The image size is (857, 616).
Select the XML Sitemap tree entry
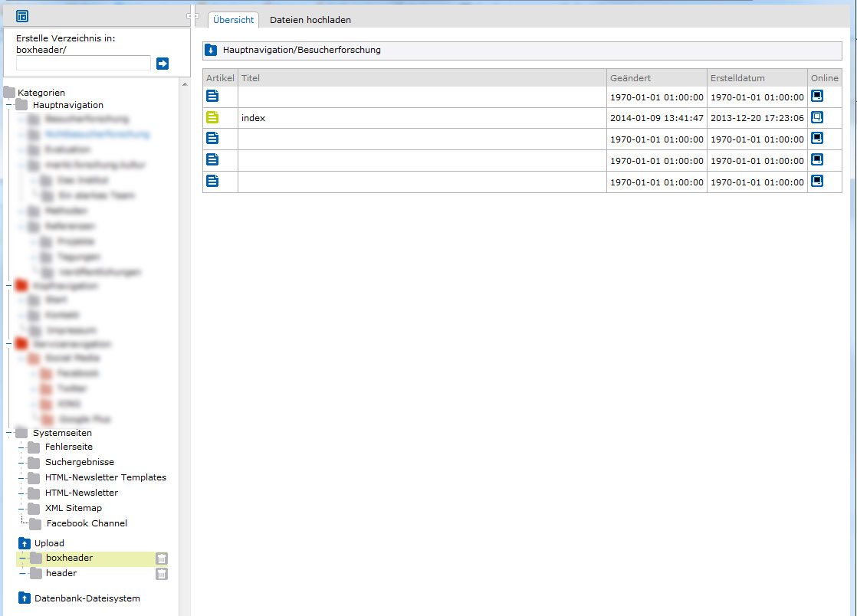(73, 508)
